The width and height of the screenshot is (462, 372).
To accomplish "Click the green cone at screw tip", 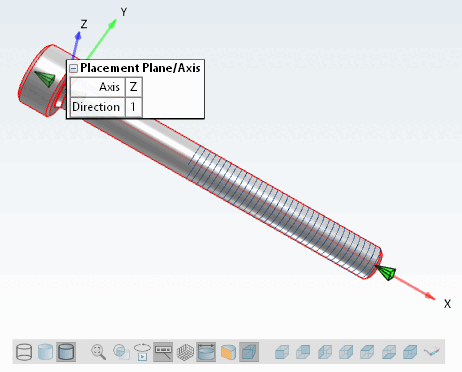I will pyautogui.click(x=386, y=272).
